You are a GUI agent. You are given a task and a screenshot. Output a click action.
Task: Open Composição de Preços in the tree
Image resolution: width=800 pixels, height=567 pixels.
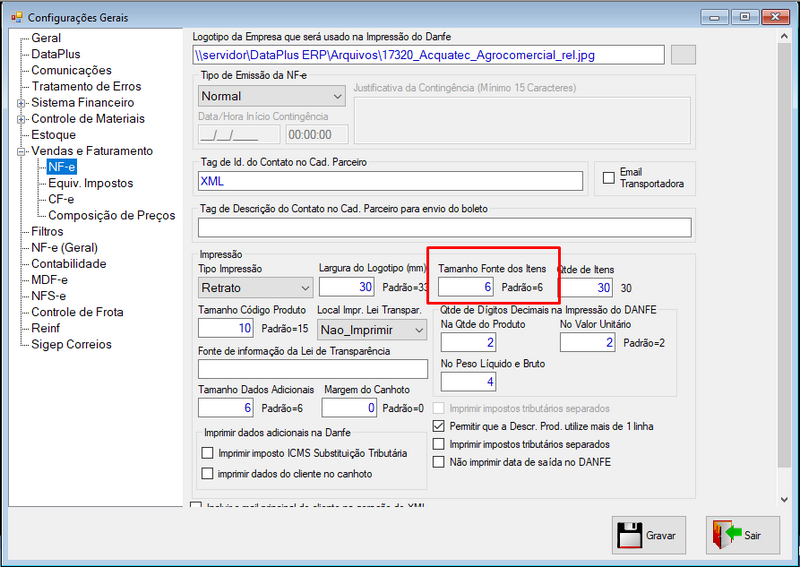tap(111, 215)
